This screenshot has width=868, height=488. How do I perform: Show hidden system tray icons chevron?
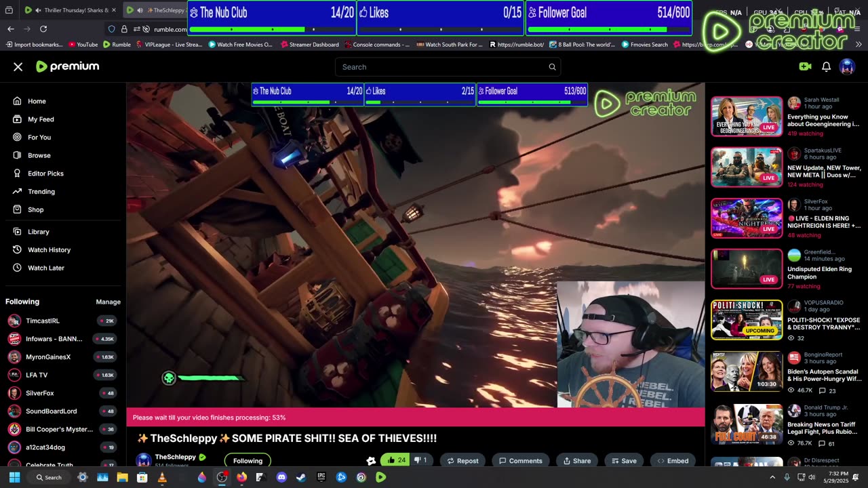772,477
